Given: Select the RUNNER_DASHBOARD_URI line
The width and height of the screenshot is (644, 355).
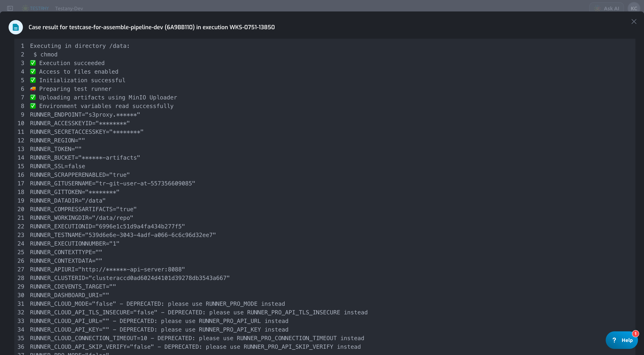Looking at the screenshot, I should (x=70, y=295).
